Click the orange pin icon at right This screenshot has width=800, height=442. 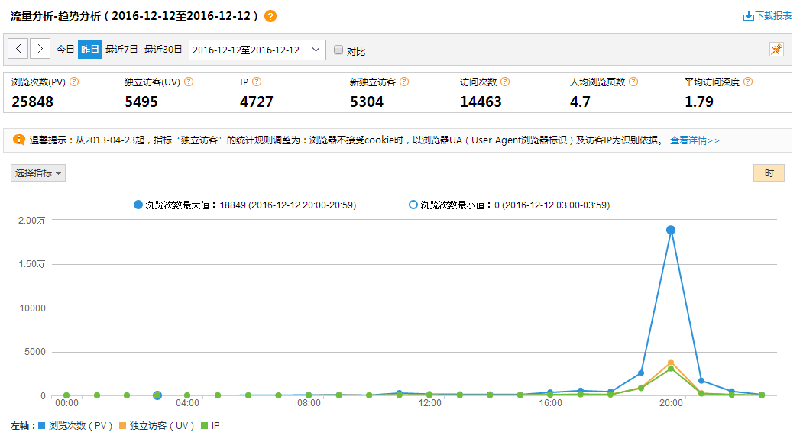tap(776, 49)
